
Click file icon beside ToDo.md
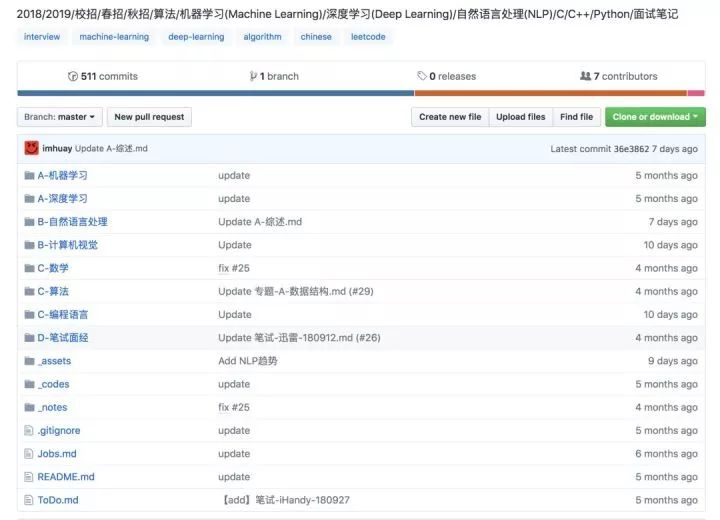click(x=28, y=500)
